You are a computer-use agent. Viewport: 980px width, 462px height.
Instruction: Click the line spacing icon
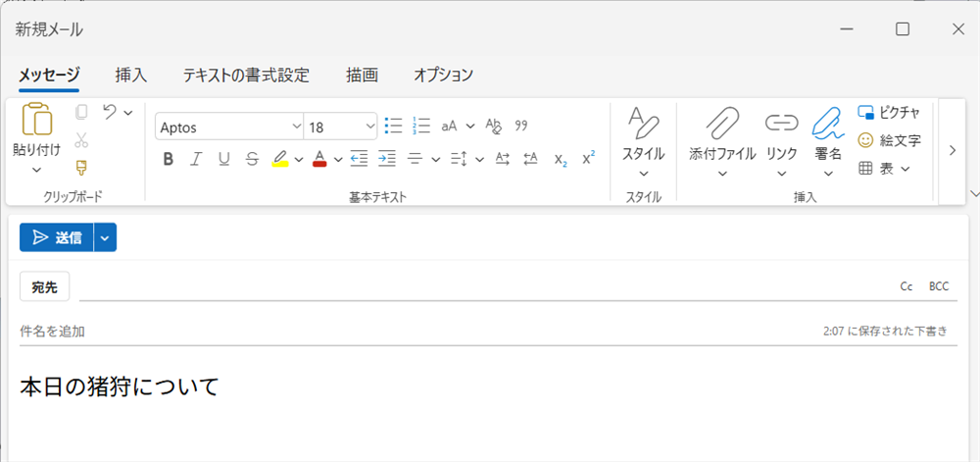[460, 159]
